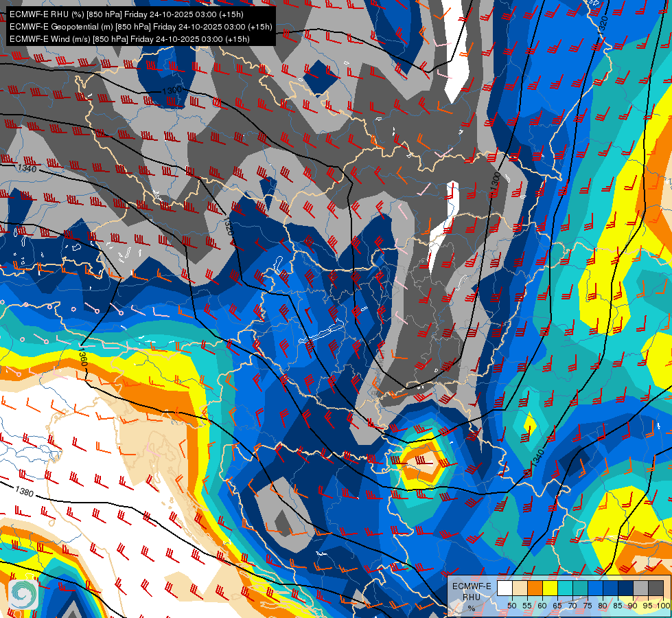Click the '1360' geopotential contour label

(x=83, y=357)
